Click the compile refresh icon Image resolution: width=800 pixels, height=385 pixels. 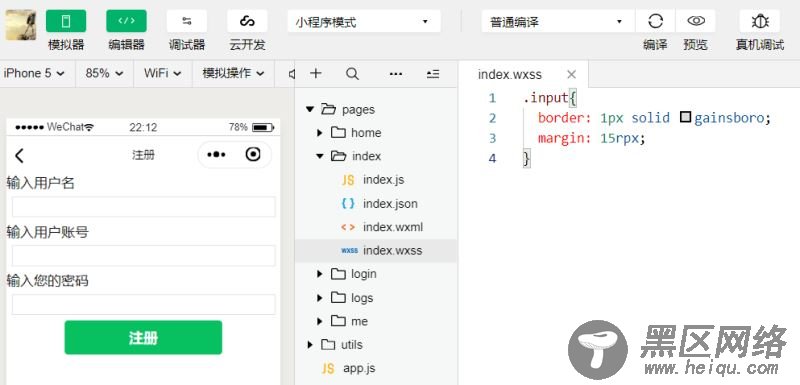coord(655,21)
